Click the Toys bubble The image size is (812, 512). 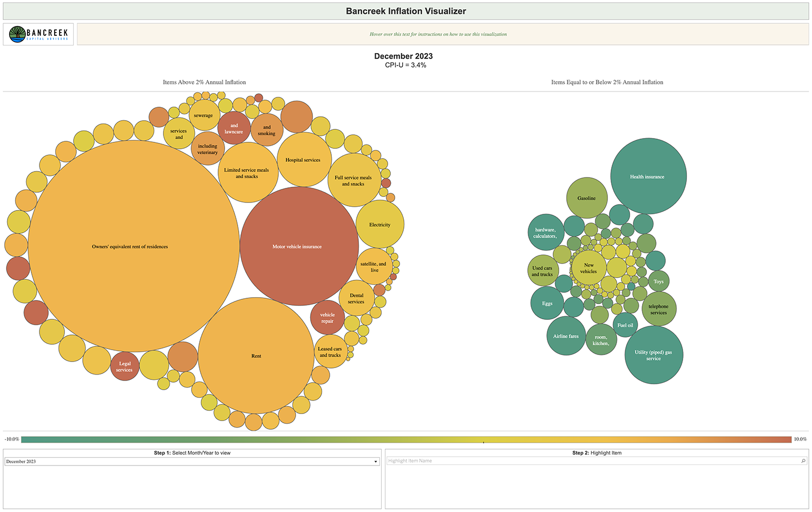click(659, 282)
